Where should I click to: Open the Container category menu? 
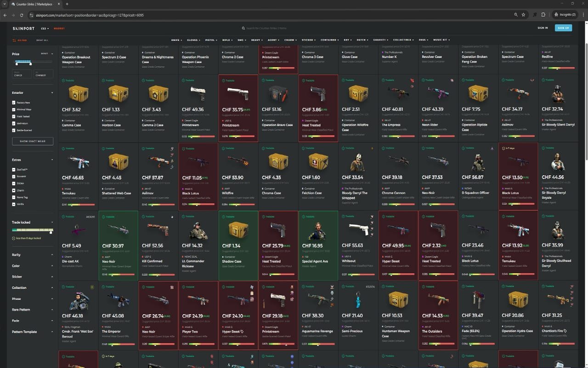tap(330, 40)
